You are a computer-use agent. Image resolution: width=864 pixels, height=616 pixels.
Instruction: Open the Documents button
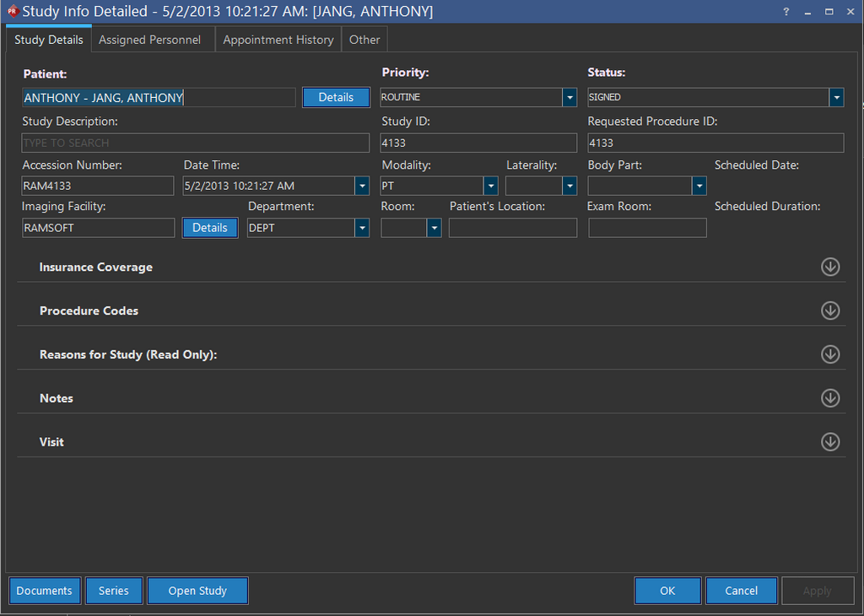pos(45,591)
